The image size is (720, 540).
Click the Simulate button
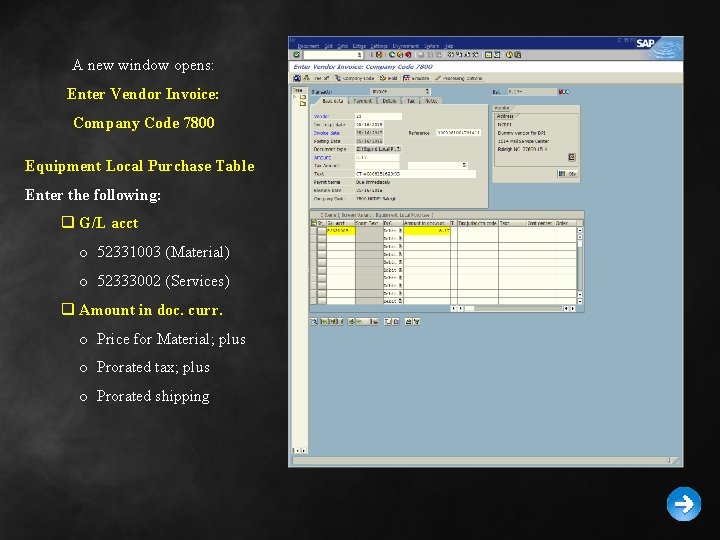[x=416, y=78]
